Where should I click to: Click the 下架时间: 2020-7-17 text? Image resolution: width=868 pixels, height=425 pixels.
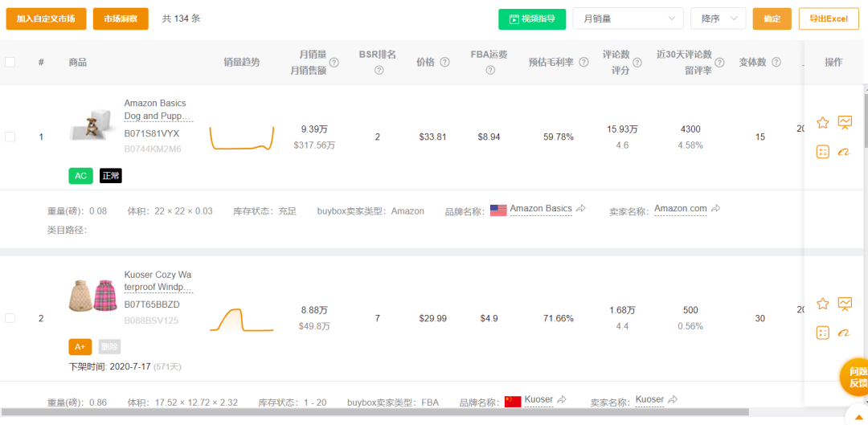pyautogui.click(x=109, y=366)
